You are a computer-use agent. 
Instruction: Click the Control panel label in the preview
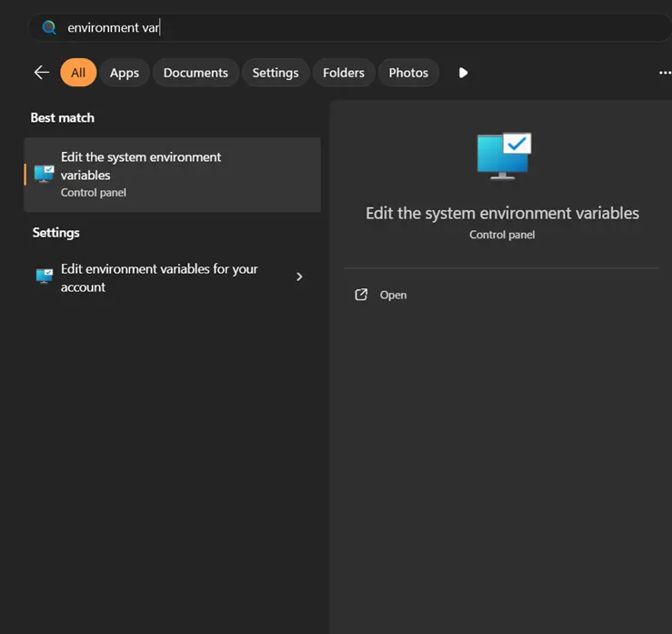coord(502,235)
